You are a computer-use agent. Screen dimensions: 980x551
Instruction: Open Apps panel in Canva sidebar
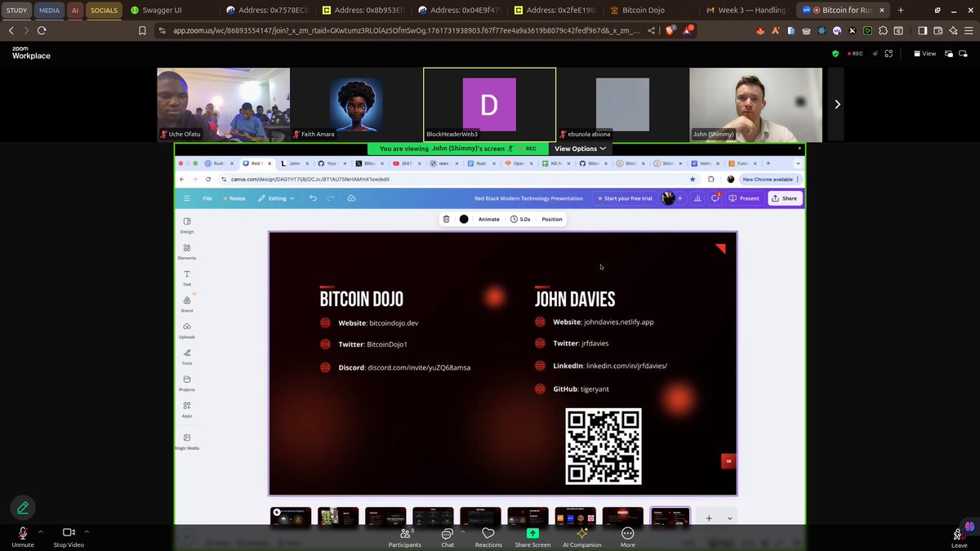click(x=187, y=409)
